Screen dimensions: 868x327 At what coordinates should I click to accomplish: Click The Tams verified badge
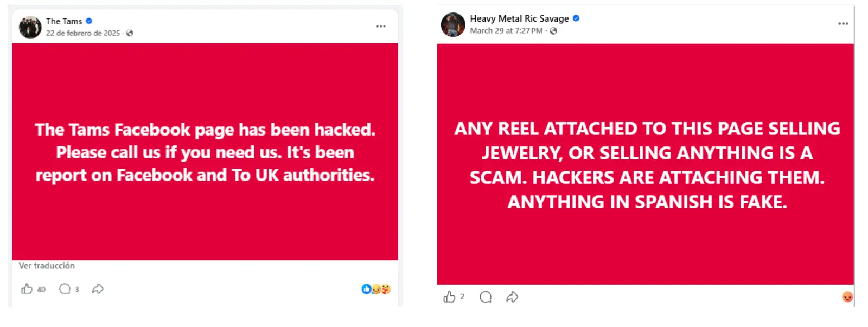(89, 21)
